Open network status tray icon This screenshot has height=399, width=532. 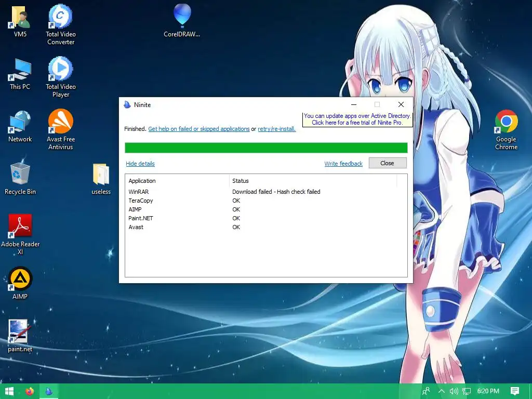(x=467, y=391)
